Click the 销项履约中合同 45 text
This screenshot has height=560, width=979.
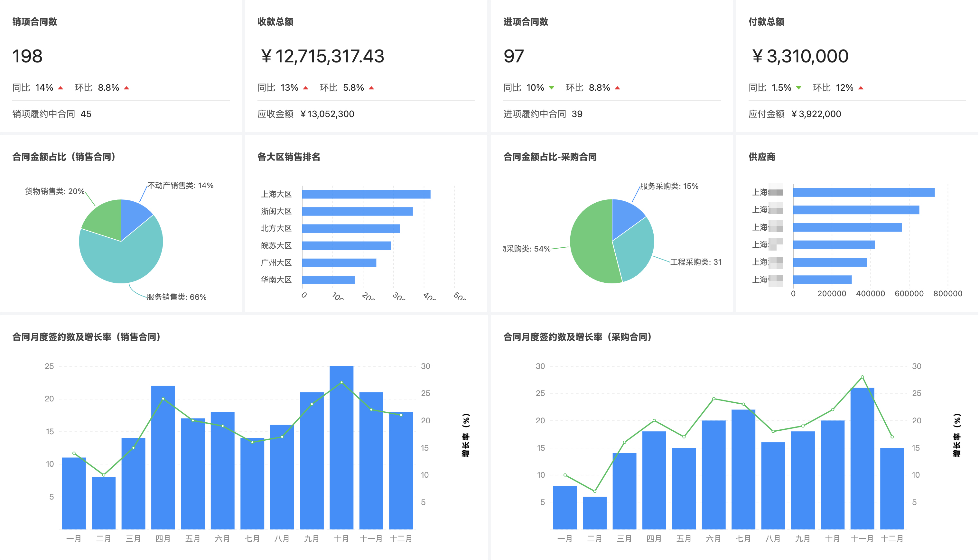click(52, 114)
